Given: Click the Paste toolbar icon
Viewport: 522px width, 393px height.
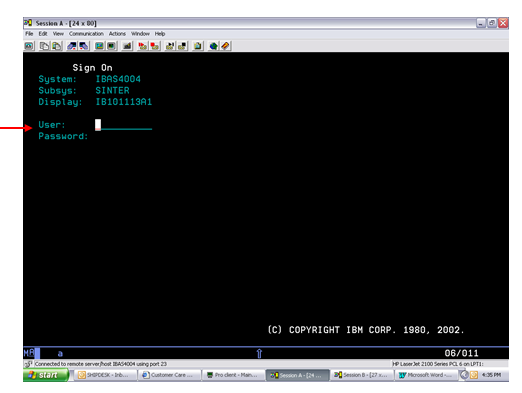Looking at the screenshot, I should point(57,46).
